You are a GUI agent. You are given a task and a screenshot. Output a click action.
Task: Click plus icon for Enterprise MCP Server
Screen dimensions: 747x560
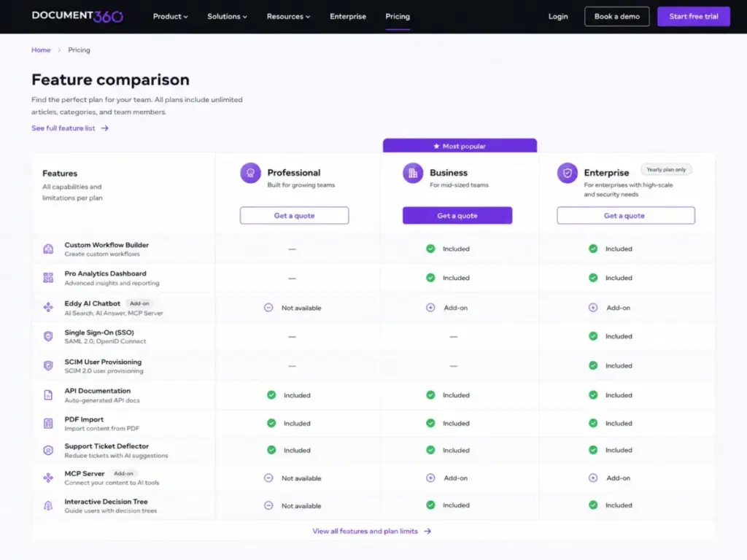point(593,478)
